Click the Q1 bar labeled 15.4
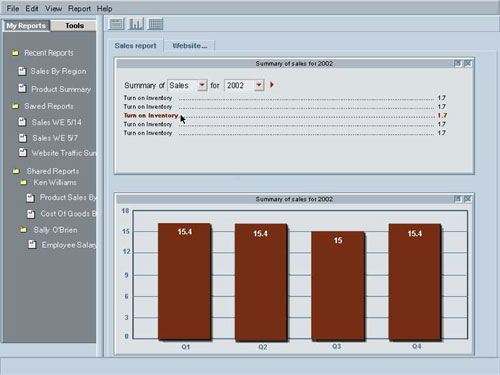 pyautogui.click(x=184, y=282)
